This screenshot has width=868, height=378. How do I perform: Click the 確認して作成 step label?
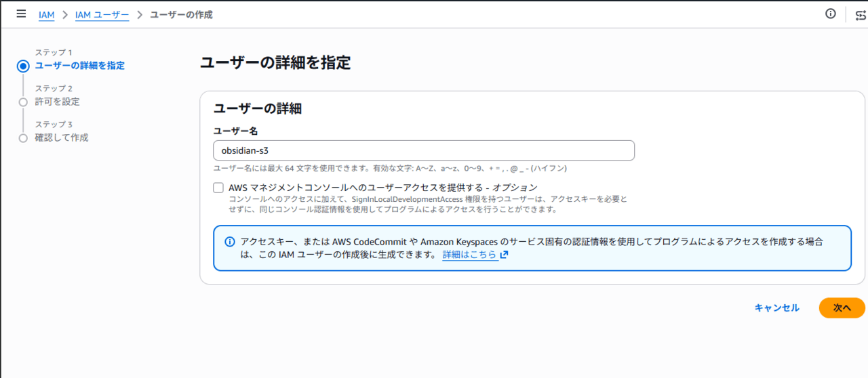[62, 138]
